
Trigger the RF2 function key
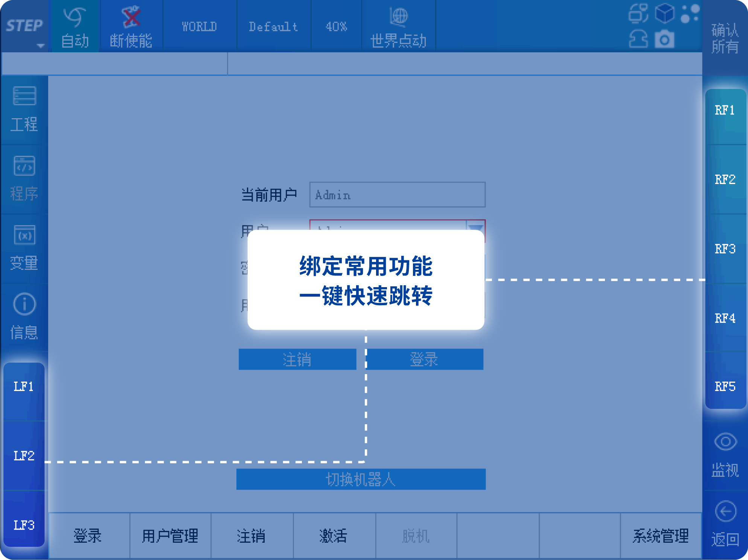point(725,180)
